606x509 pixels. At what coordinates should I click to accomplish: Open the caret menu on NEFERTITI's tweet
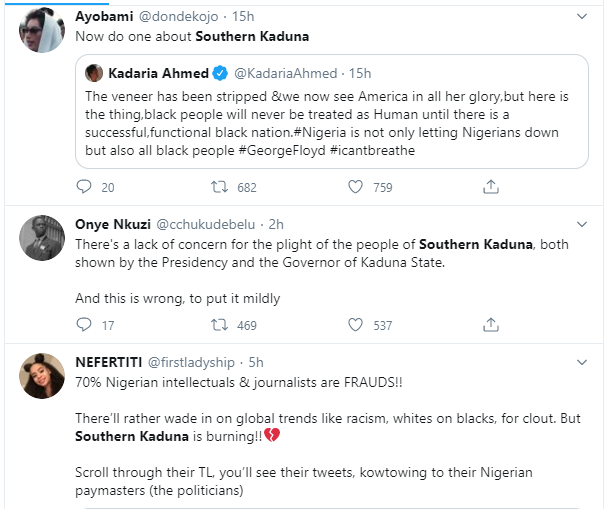click(x=583, y=361)
